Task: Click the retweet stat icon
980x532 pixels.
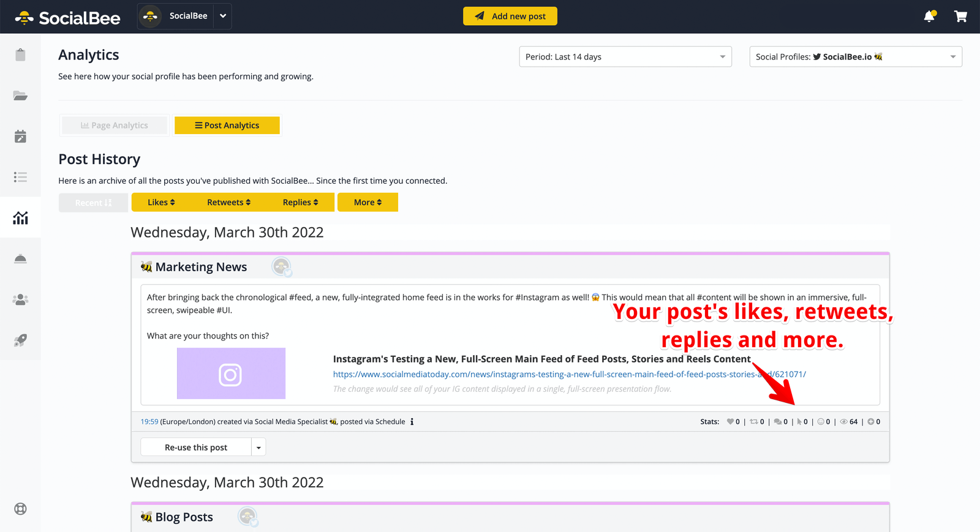Action: tap(754, 421)
